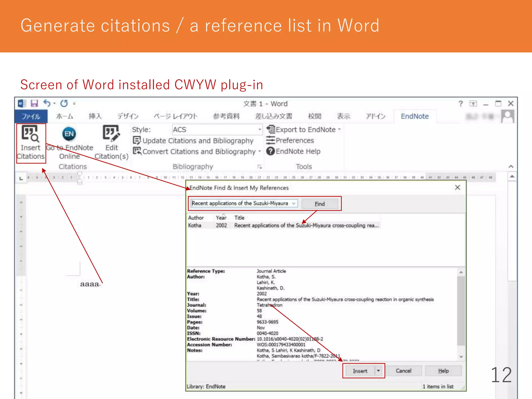The image size is (532, 399).
Task: Open the Insert button dropdown arrow
Action: pyautogui.click(x=378, y=371)
